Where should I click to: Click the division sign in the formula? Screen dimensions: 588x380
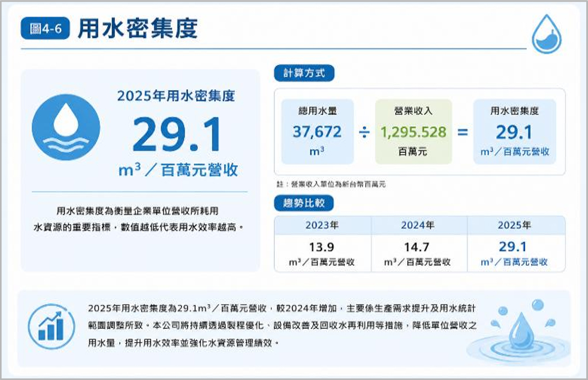(x=364, y=132)
